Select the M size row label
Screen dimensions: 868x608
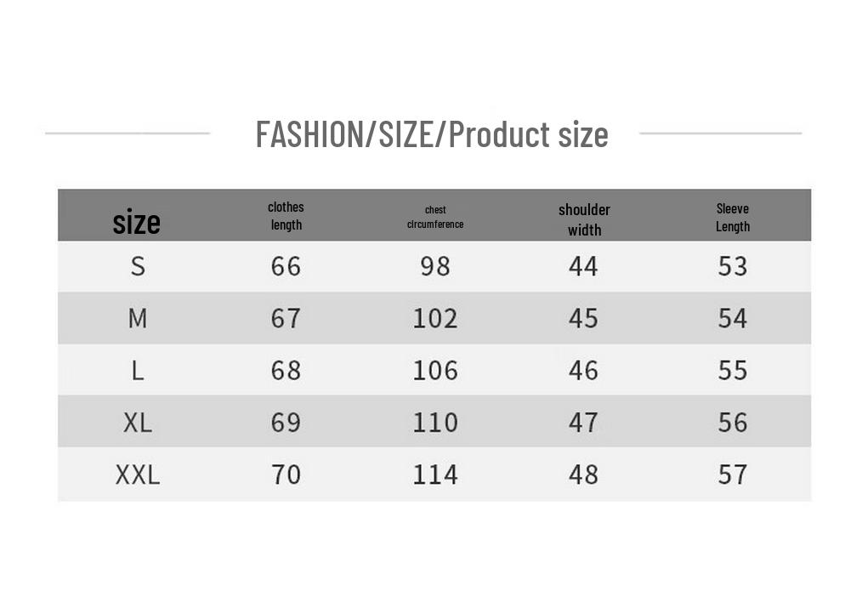click(138, 318)
